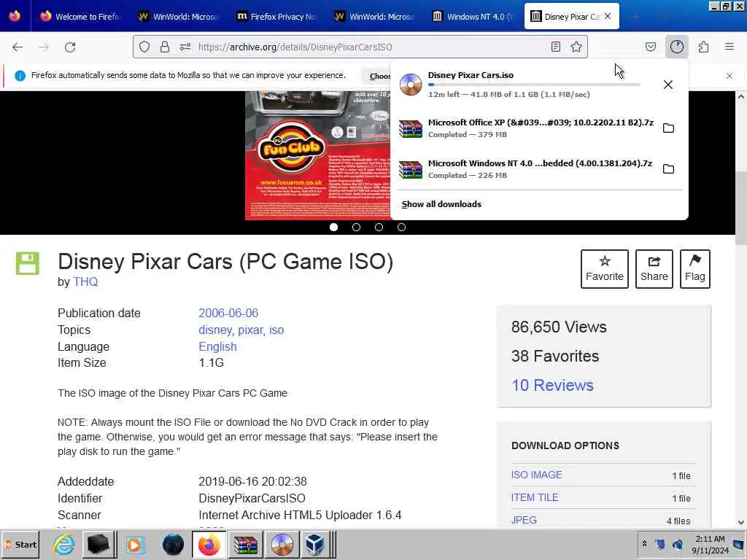747x560 pixels.
Task: Open the Extensions puzzle icon
Action: (x=704, y=47)
